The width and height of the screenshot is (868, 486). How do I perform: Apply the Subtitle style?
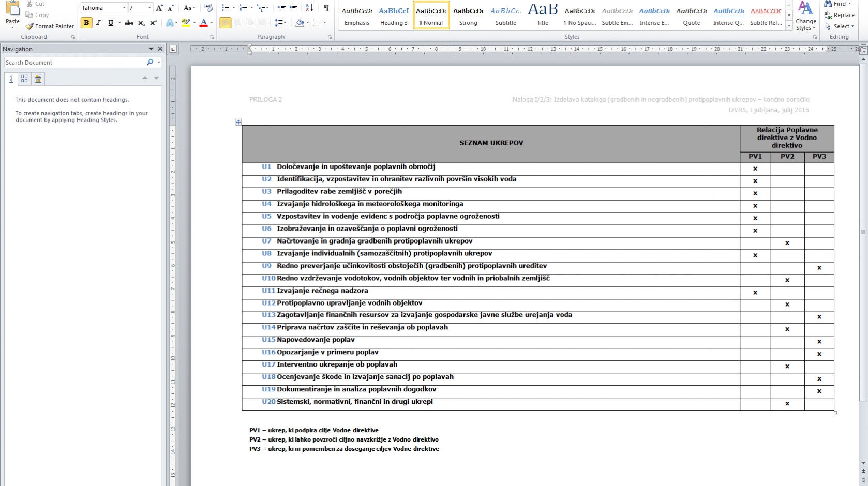[x=505, y=15]
